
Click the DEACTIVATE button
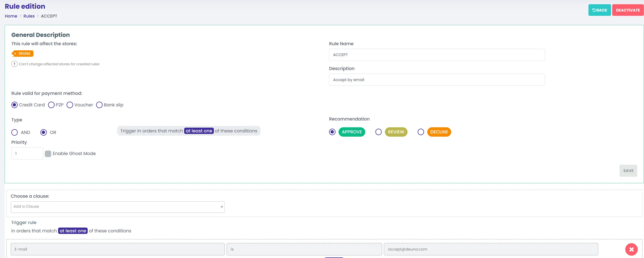pyautogui.click(x=628, y=10)
